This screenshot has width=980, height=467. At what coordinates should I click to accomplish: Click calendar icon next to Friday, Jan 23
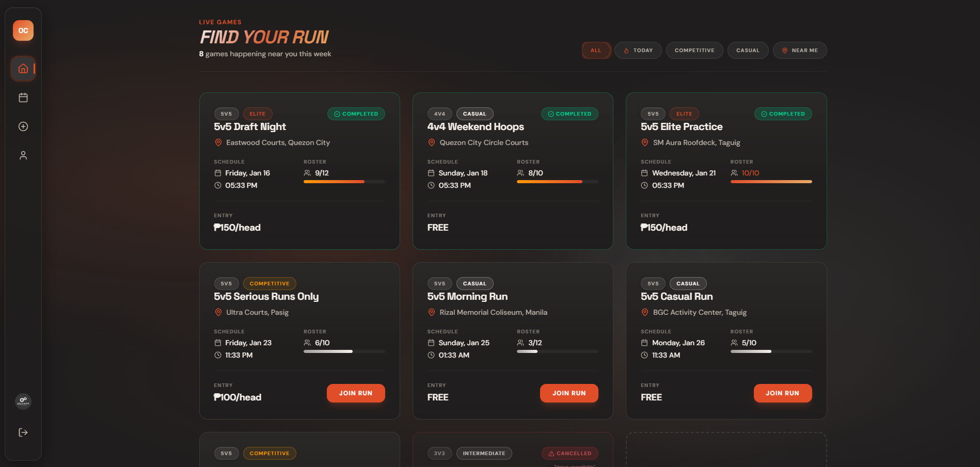(x=218, y=343)
